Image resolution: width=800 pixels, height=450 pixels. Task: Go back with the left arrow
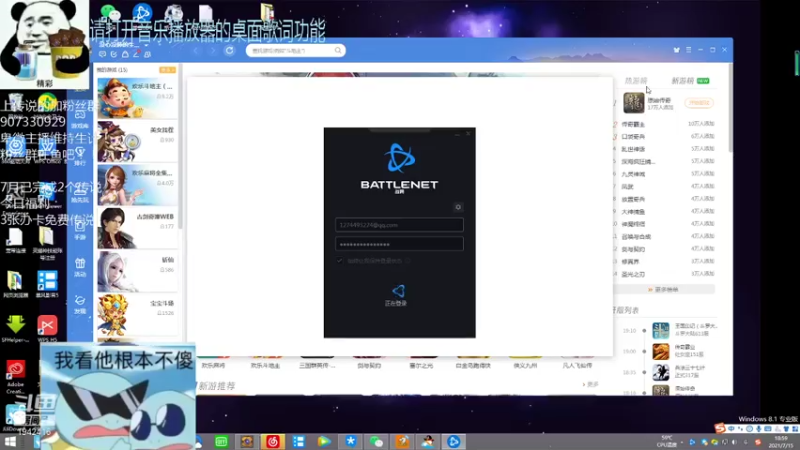196,51
